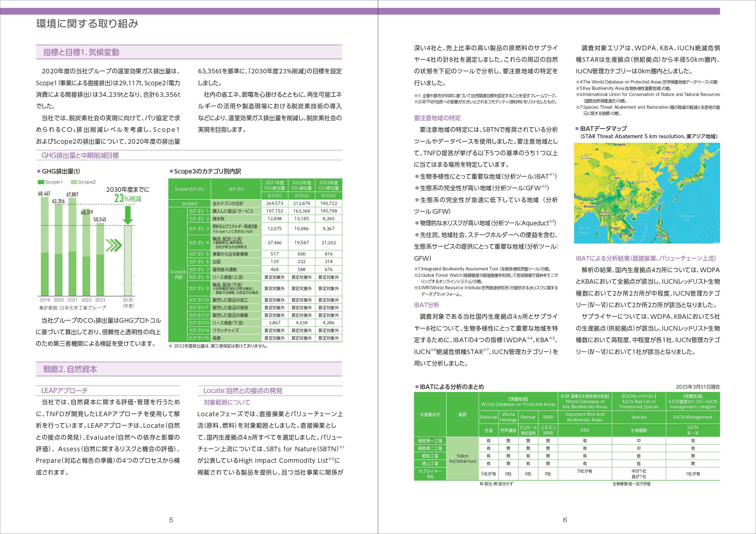Viewport: 756px width, 534px height.
Task: Click the purple square beside IBATデータマップ
Action: pyautogui.click(x=577, y=128)
